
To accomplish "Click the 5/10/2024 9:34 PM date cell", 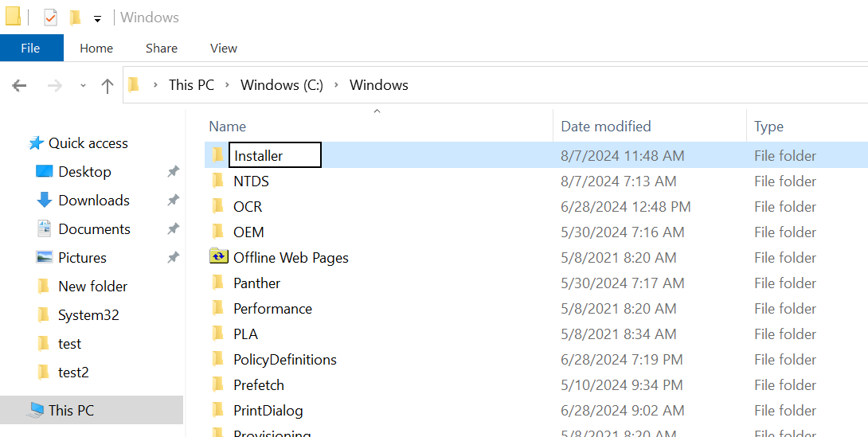I will point(622,384).
